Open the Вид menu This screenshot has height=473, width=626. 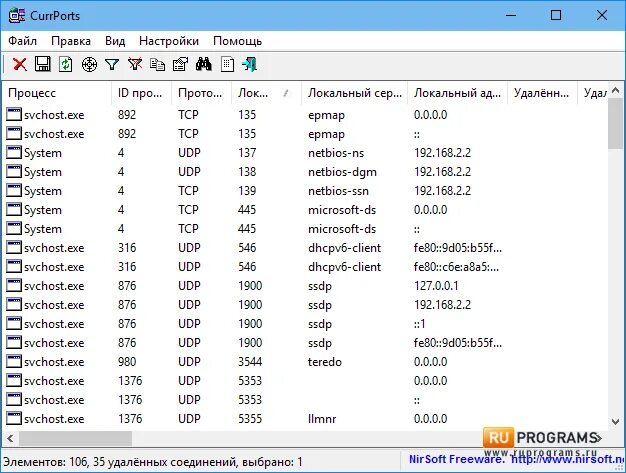tap(115, 41)
